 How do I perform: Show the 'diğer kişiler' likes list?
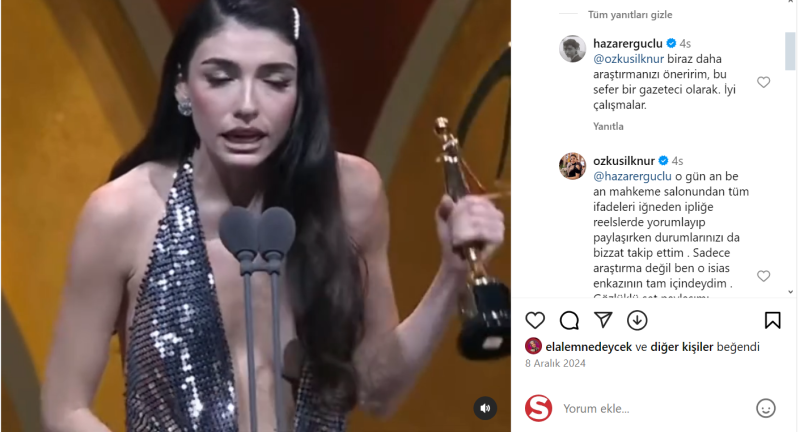coord(682,347)
